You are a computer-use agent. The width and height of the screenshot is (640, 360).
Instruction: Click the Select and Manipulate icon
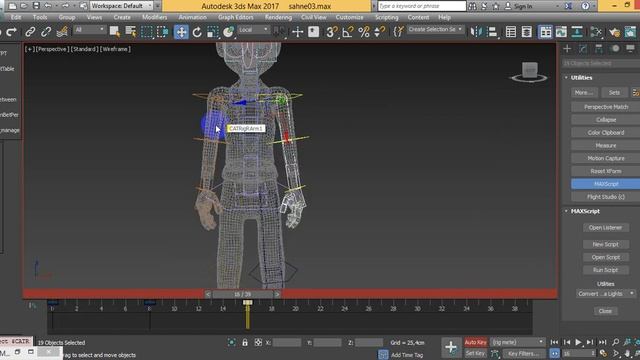[x=298, y=32]
